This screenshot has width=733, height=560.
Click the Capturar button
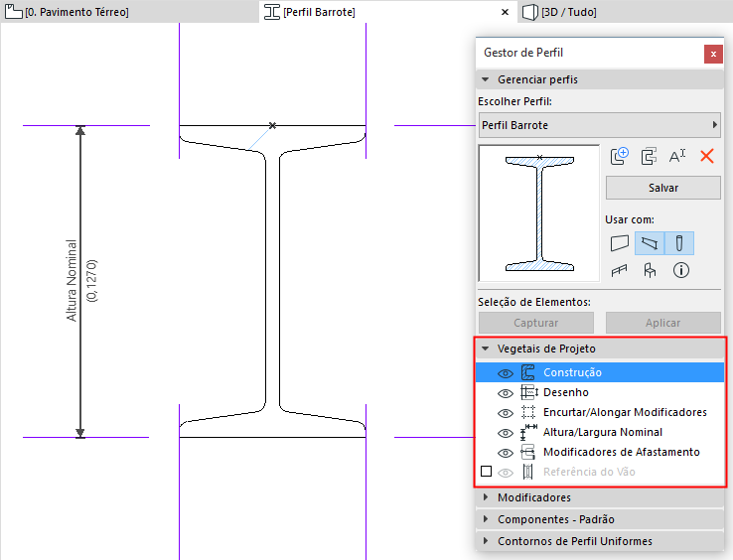[x=535, y=323]
